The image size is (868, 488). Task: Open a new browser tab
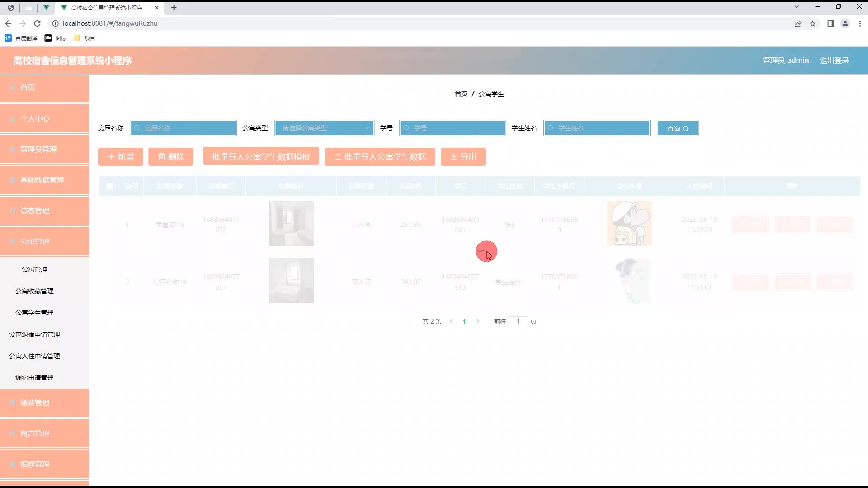point(174,8)
